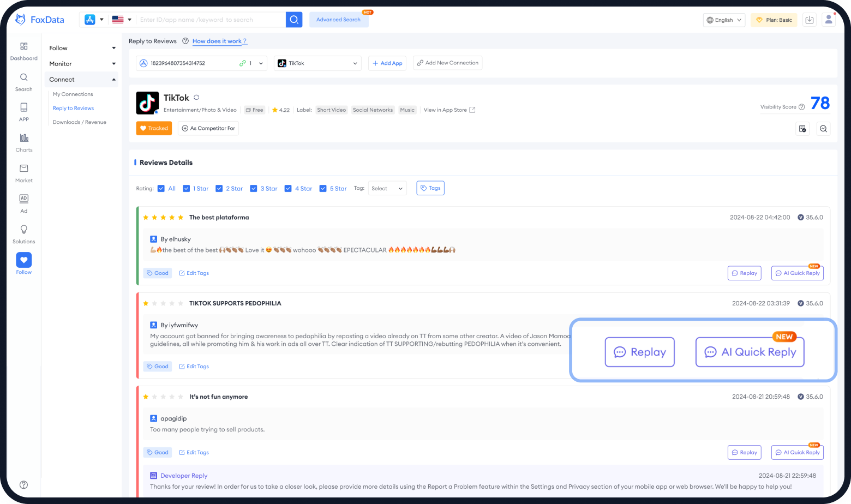Click As Competitor For button

pos(208,128)
